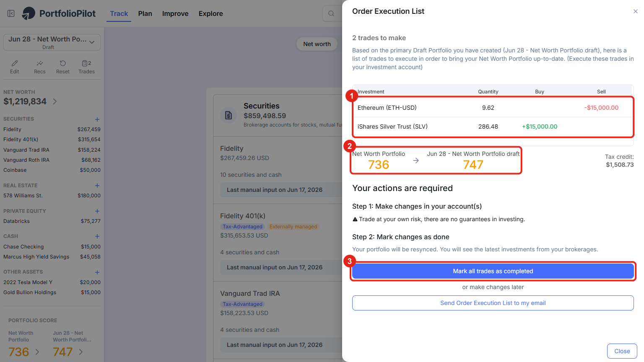Add a new Securities account
Screen dimensions: 644x362
pyautogui.click(x=97, y=119)
